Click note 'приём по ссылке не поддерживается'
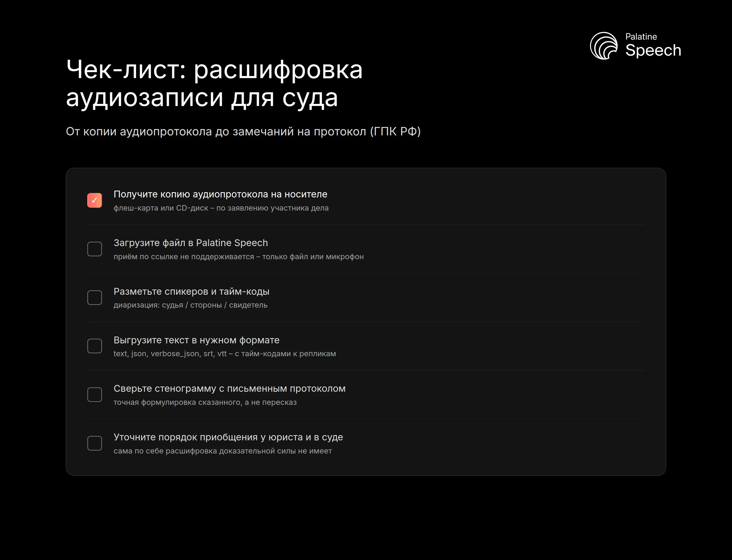 tap(184, 257)
